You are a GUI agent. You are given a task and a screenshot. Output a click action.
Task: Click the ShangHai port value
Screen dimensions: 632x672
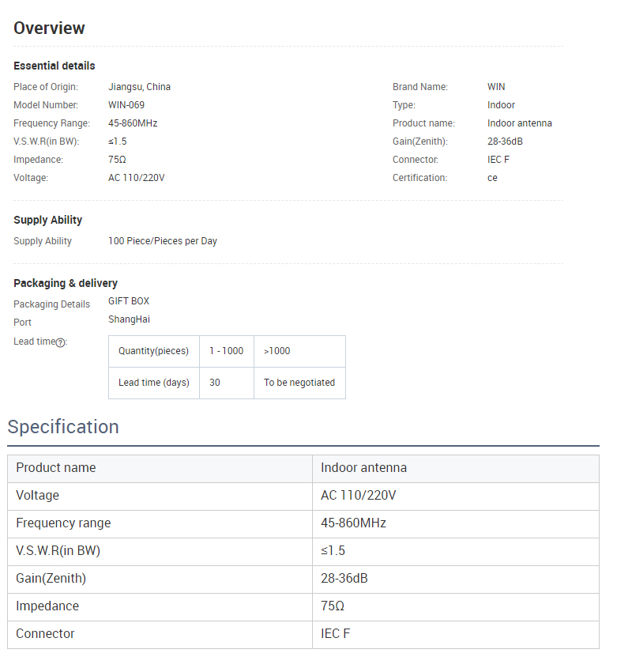point(129,319)
